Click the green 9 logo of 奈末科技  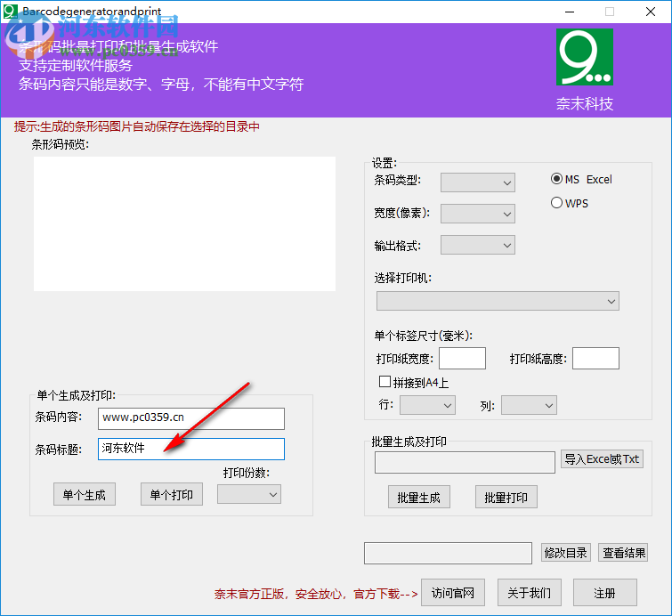(x=585, y=57)
